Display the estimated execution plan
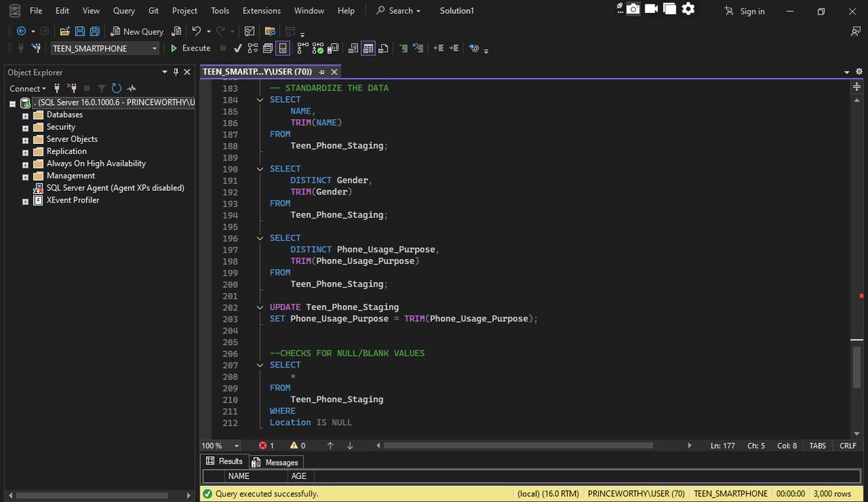This screenshot has height=502, width=868. pyautogui.click(x=252, y=48)
